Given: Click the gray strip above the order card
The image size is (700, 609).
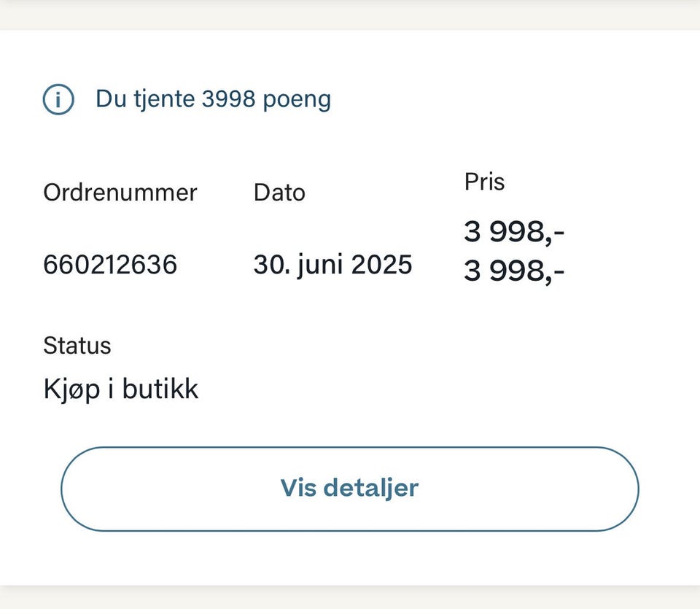Looking at the screenshot, I should pyautogui.click(x=350, y=13).
